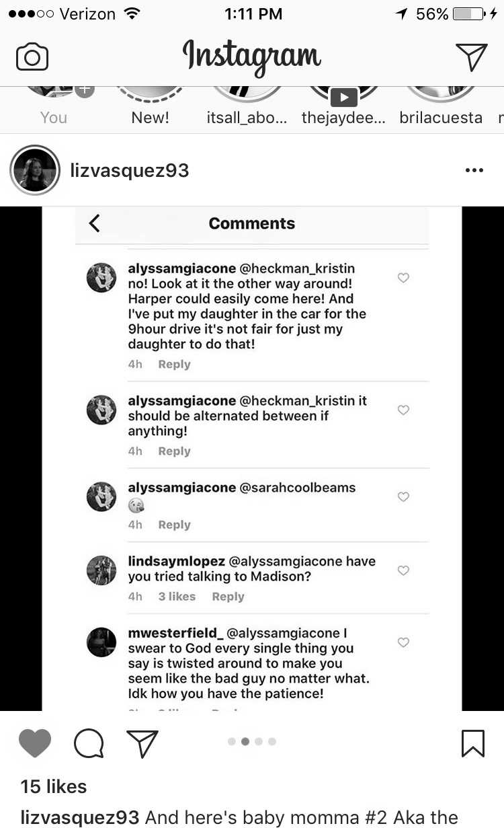Like the post with heart icon
Image resolution: width=504 pixels, height=828 pixels.
[35, 743]
